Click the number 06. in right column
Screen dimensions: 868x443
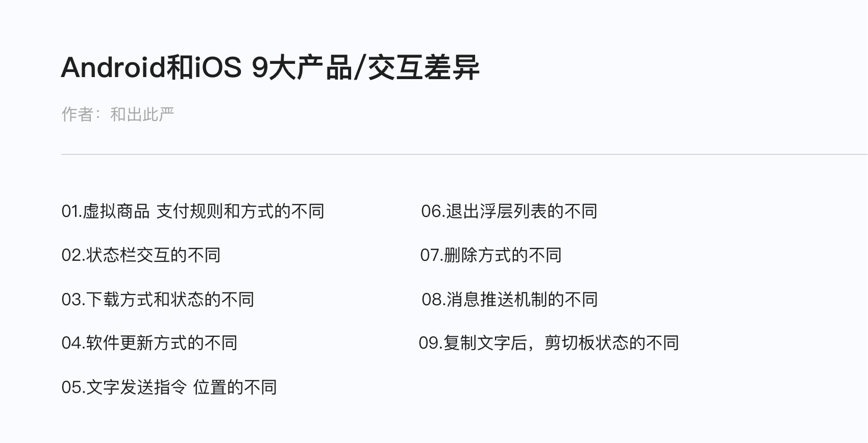coord(433,211)
